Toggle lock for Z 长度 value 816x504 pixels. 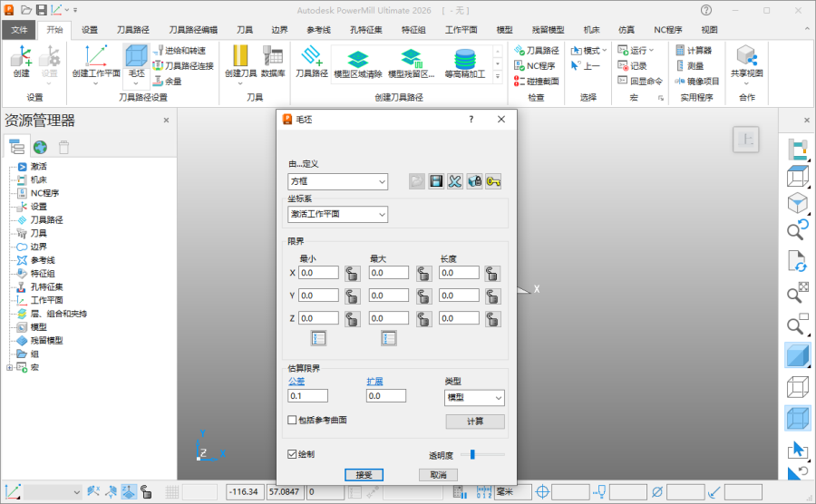[492, 319]
